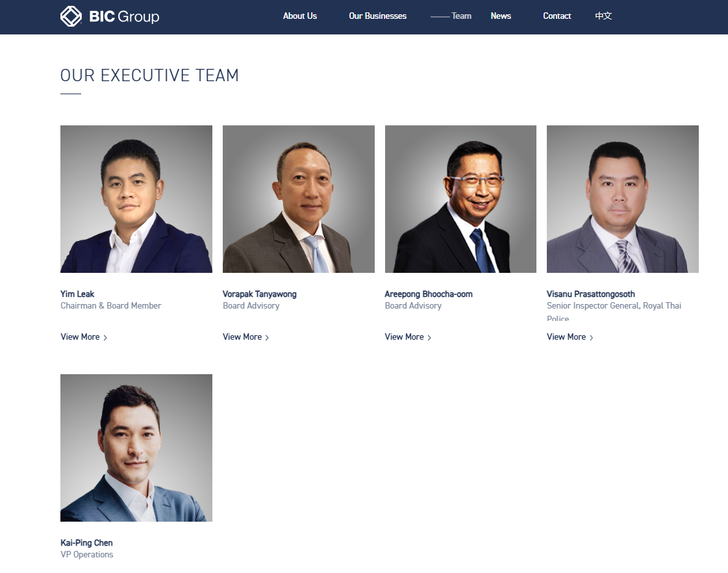Open Visanu Prasattongosoth's portrait photo
728x573 pixels.
point(623,199)
